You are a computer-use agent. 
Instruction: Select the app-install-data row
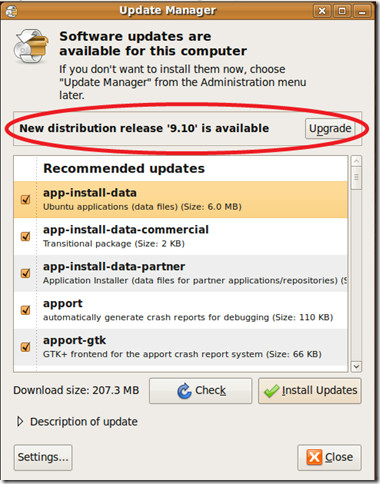(181, 200)
